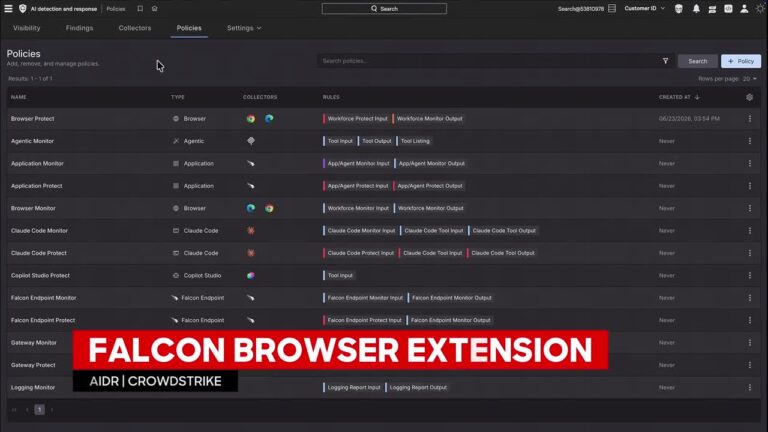Open the hamburger navigation menu
This screenshot has width=768, height=432.
(x=8, y=9)
